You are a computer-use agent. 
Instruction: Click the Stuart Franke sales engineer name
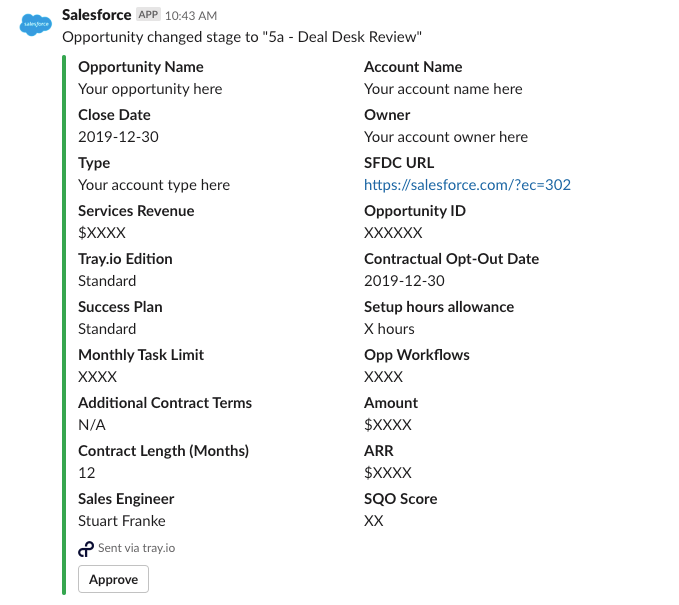pos(122,521)
